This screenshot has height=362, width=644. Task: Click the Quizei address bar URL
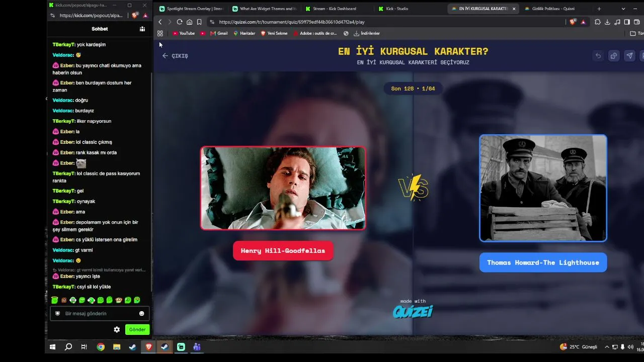(292, 22)
